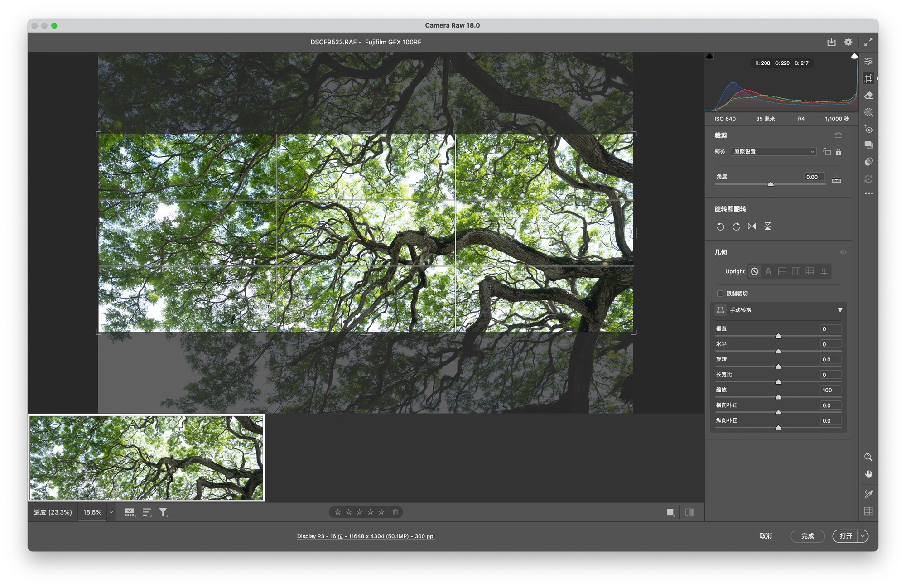The width and height of the screenshot is (906, 588).
Task: Open the 预设 crop preset dropdown
Action: (x=773, y=152)
